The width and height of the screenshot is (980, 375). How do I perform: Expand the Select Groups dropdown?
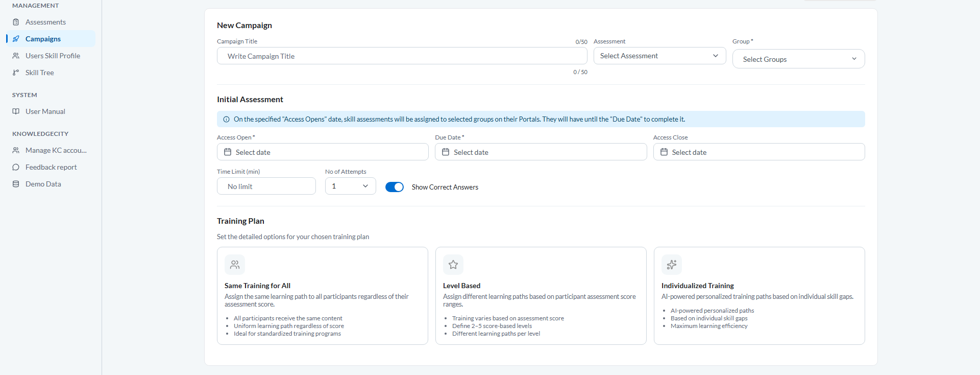click(798, 59)
